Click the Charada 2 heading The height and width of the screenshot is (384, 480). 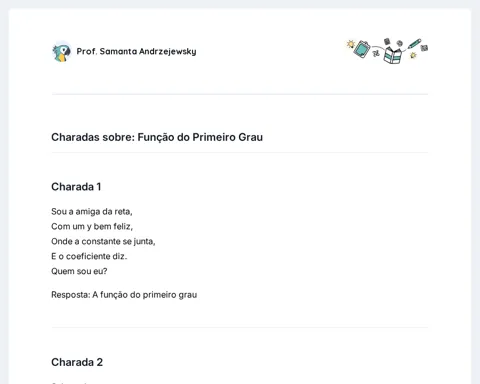pos(77,362)
